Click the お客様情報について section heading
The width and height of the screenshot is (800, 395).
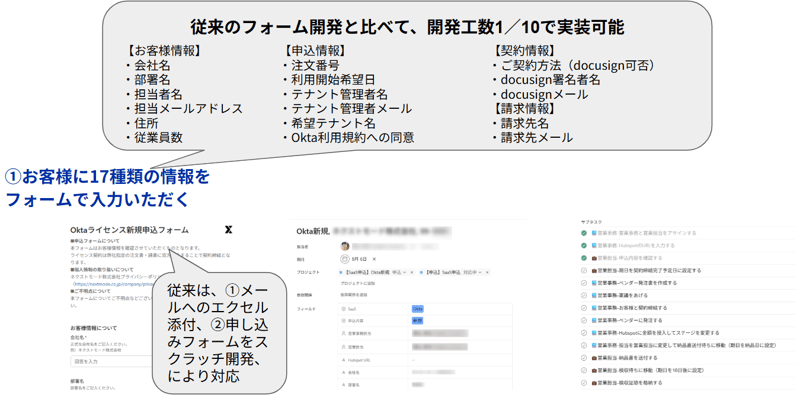93,328
